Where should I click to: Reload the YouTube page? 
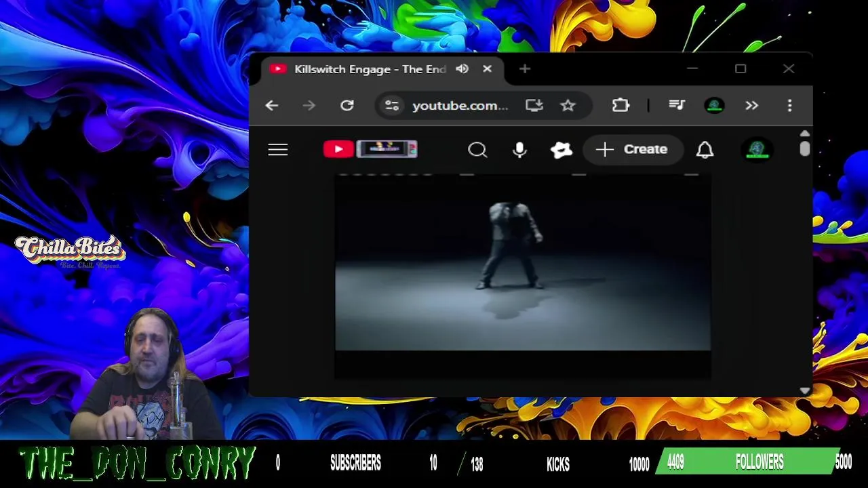pyautogui.click(x=347, y=106)
